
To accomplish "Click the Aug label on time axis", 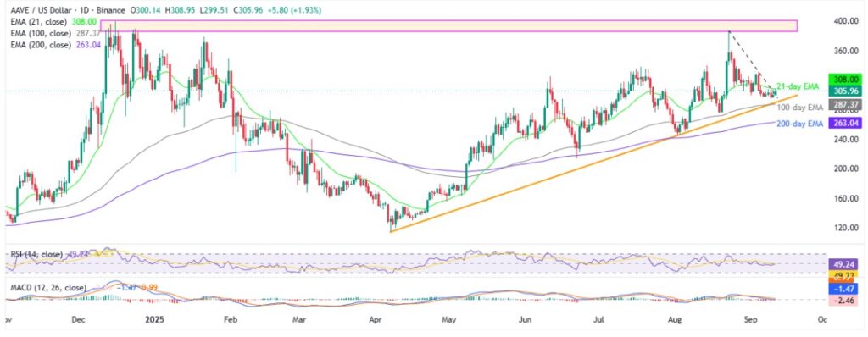I will [674, 319].
